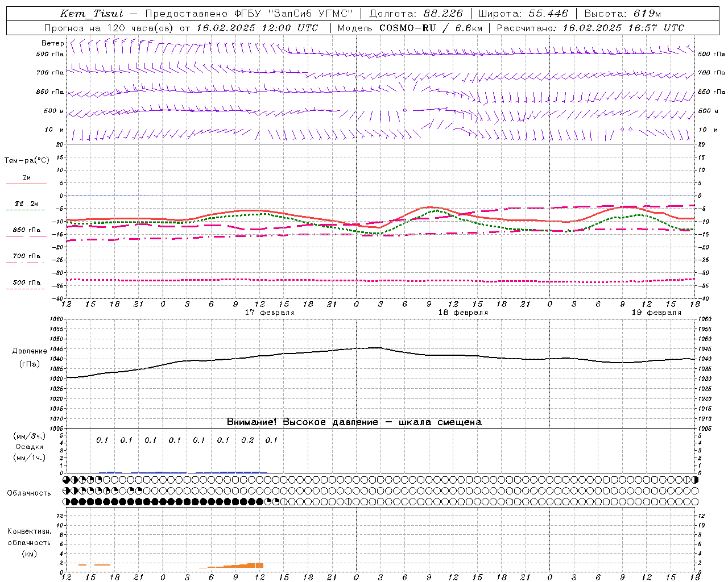The height and width of the screenshot is (582, 728).
Task: Click the 19 февраля date label
Action: [x=656, y=313]
